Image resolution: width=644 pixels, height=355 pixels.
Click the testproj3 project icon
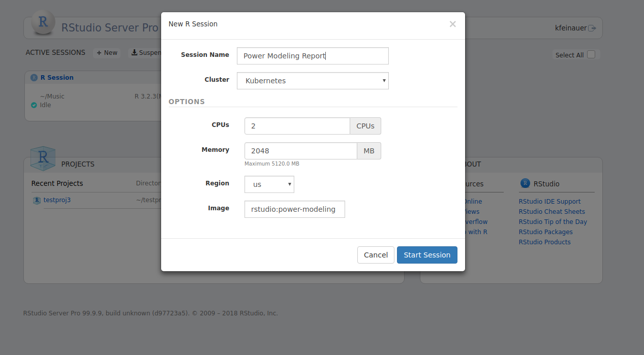37,200
